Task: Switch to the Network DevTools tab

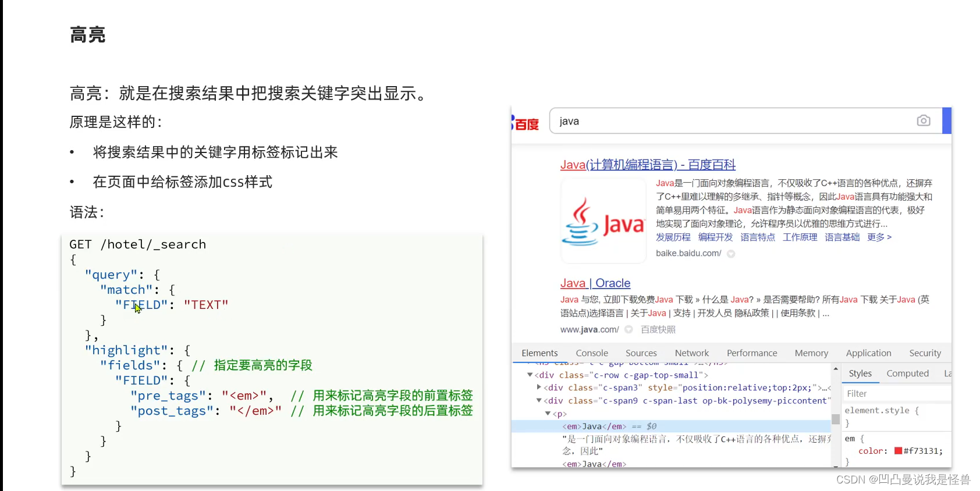Action: (x=692, y=353)
